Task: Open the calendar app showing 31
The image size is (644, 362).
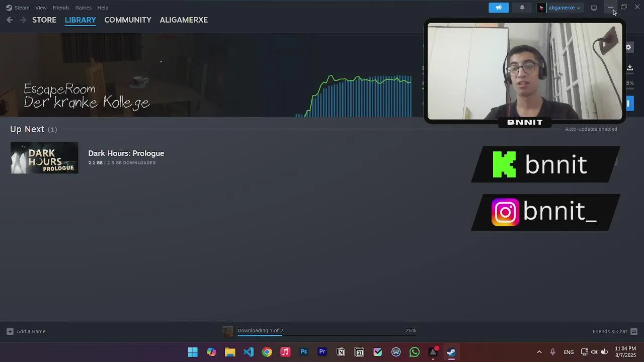Action: (359, 352)
